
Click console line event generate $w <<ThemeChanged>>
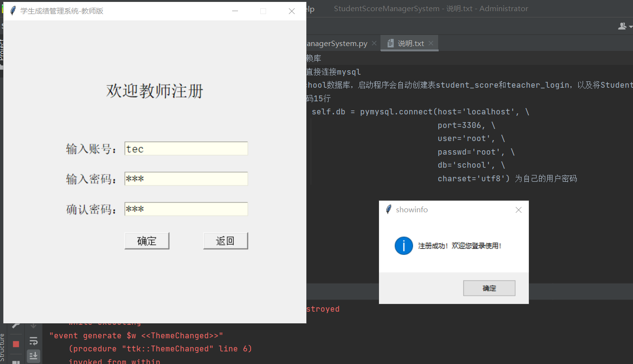coord(136,335)
